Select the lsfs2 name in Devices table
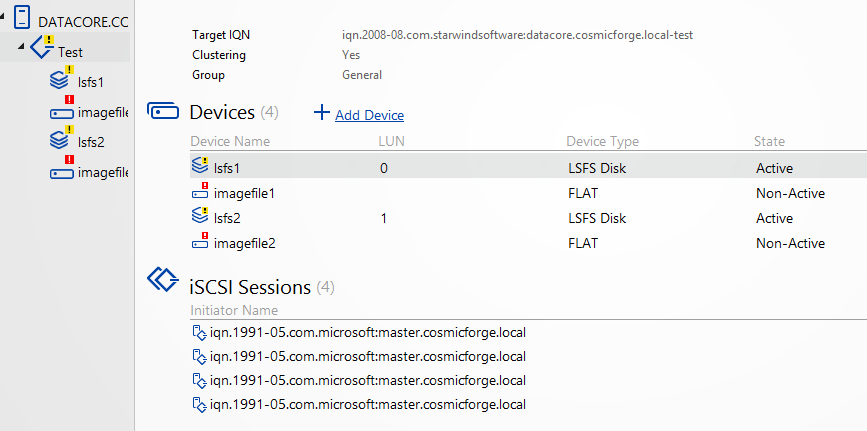The height and width of the screenshot is (431, 867). pyautogui.click(x=227, y=219)
